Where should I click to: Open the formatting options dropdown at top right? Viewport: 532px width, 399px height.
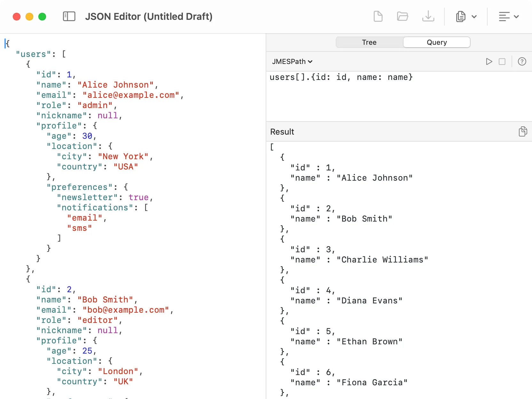509,16
